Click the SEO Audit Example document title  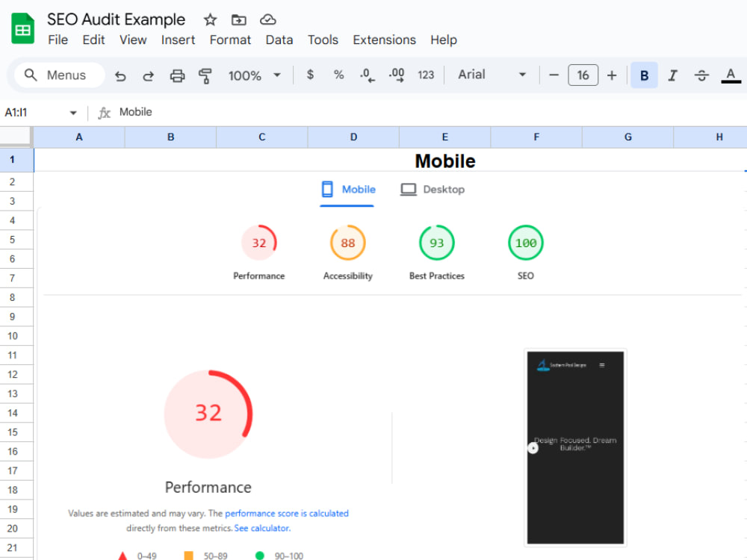(x=117, y=19)
